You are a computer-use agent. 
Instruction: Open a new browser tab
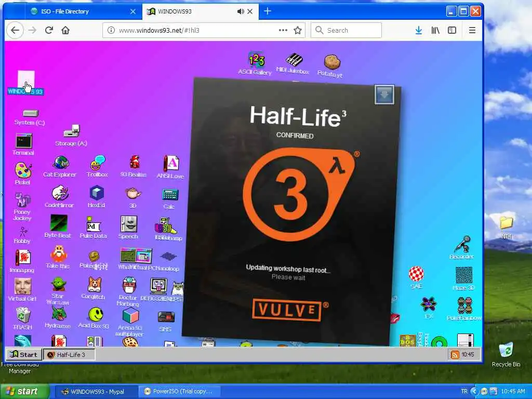268,11
